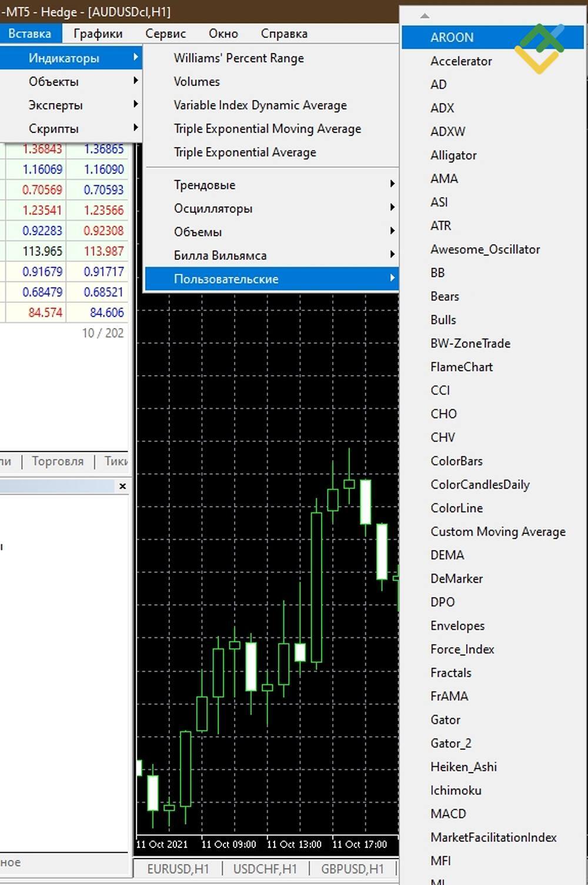Choose the ATR custom indicator
The height and width of the screenshot is (885, 588).
493,225
